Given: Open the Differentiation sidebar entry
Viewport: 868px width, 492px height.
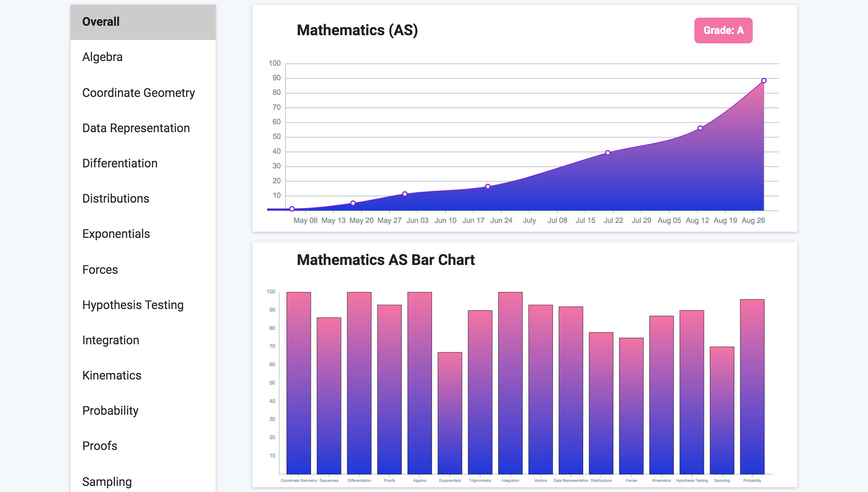Looking at the screenshot, I should tap(120, 163).
